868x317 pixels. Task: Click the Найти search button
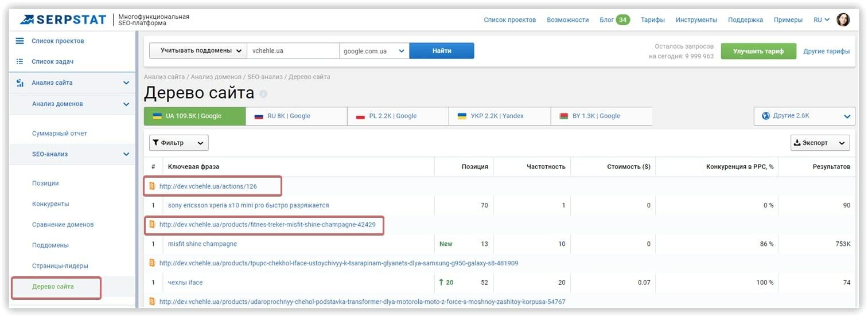click(x=442, y=50)
